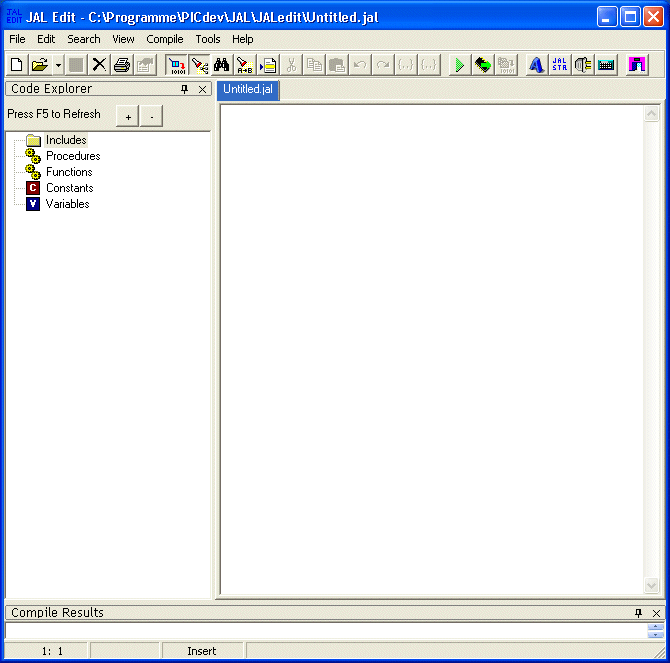Click inside the empty code editor area
Screen dimensions: 670x663
pos(432,349)
